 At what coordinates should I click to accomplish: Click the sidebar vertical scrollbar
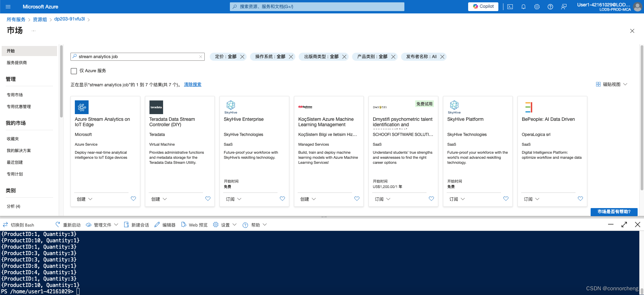pos(61,81)
